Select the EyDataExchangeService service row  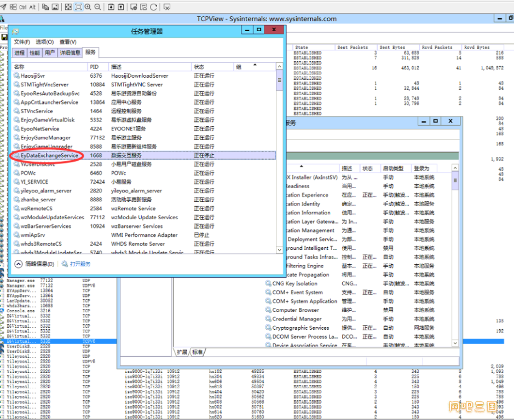(49, 155)
